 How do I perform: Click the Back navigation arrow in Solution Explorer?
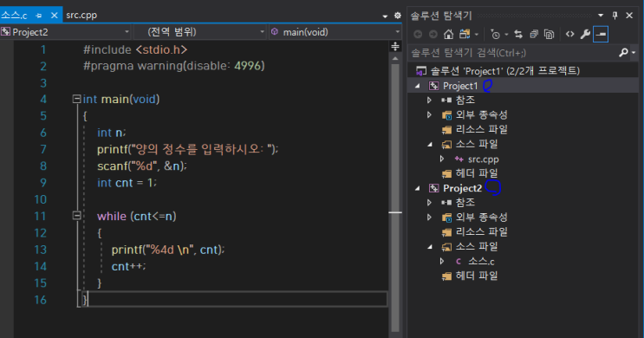pos(418,35)
